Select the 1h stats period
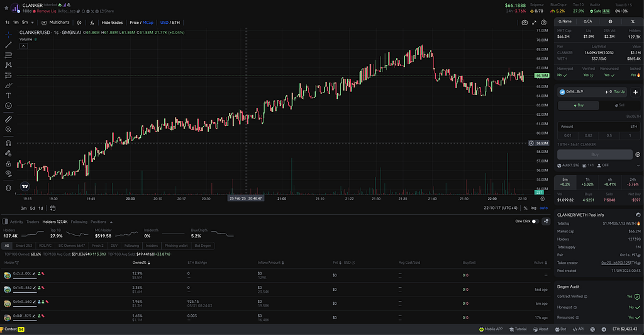 (587, 182)
